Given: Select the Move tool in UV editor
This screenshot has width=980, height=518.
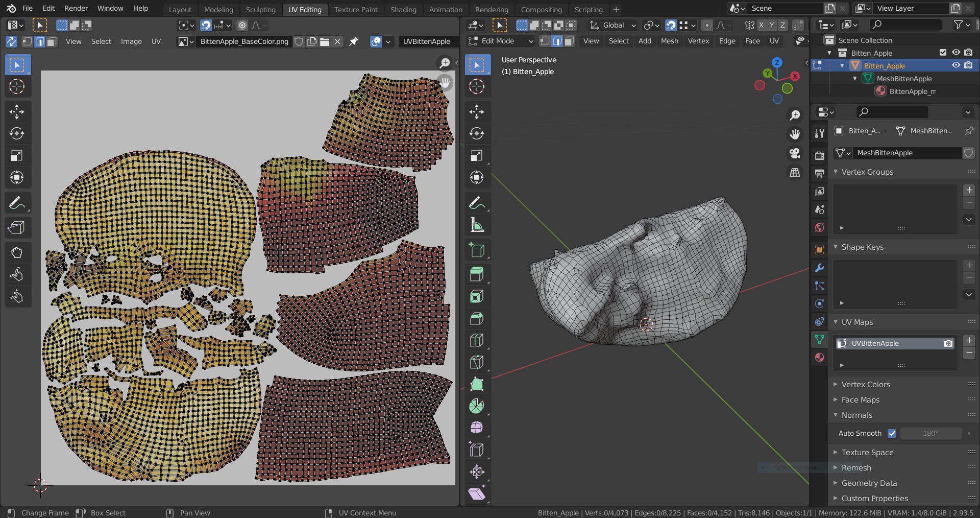Looking at the screenshot, I should point(17,112).
